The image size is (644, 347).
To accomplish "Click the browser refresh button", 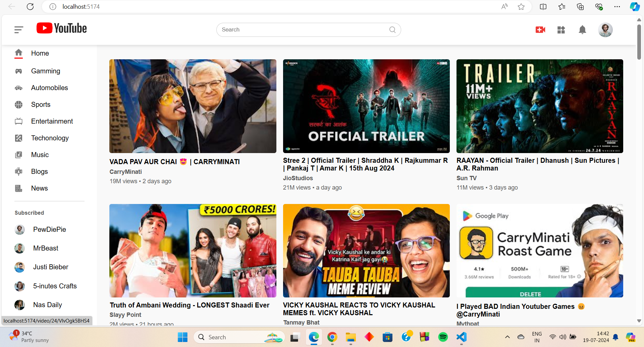I will click(x=30, y=7).
